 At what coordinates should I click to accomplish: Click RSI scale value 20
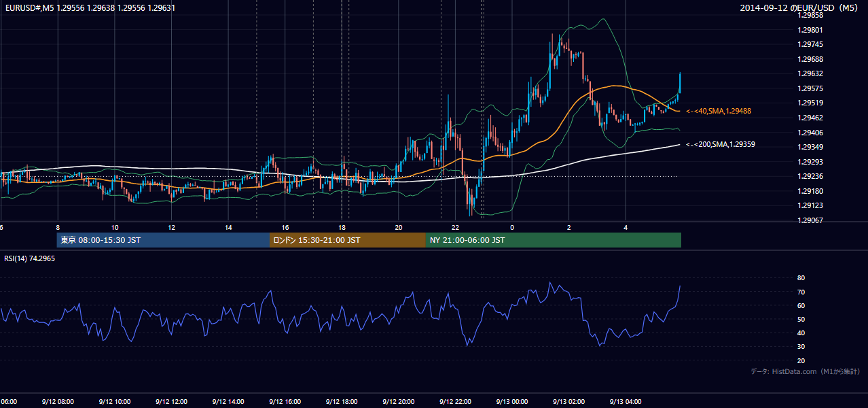(801, 360)
